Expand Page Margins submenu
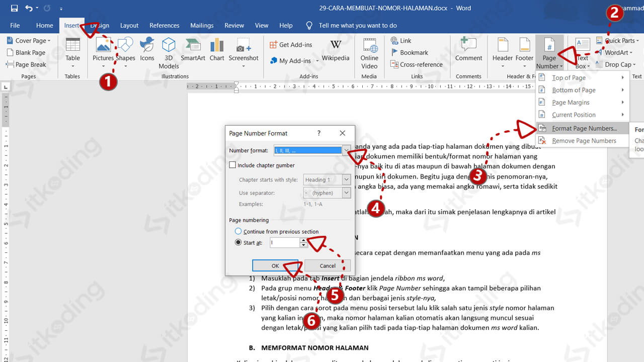 point(582,102)
